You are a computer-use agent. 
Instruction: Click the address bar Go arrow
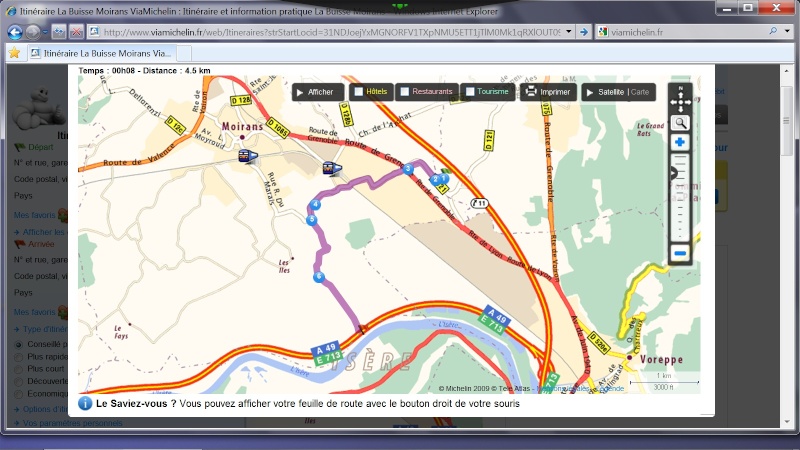tap(584, 32)
